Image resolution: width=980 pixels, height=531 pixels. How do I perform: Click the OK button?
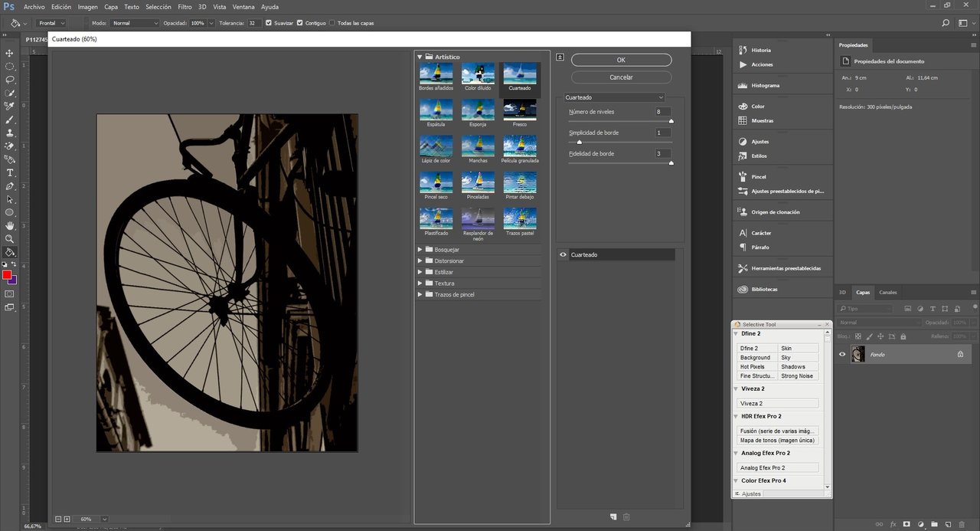tap(621, 60)
